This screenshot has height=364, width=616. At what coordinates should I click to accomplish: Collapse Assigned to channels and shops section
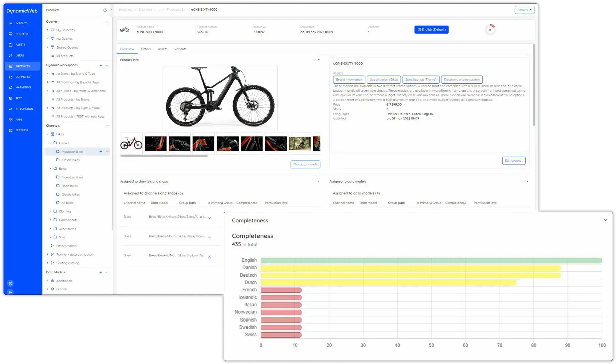pyautogui.click(x=319, y=181)
